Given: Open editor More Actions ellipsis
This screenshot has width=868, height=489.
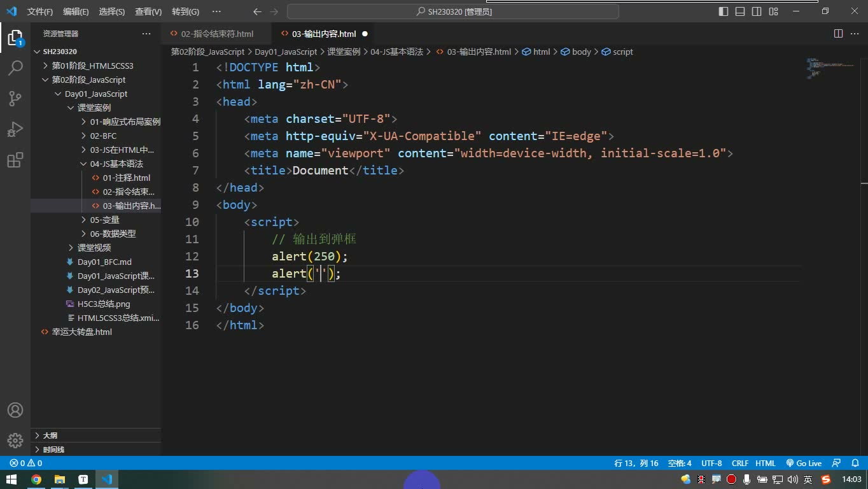Looking at the screenshot, I should (855, 34).
